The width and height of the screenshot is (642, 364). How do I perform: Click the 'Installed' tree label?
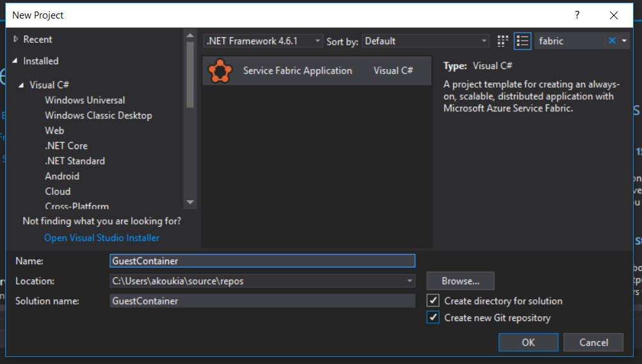pos(41,61)
